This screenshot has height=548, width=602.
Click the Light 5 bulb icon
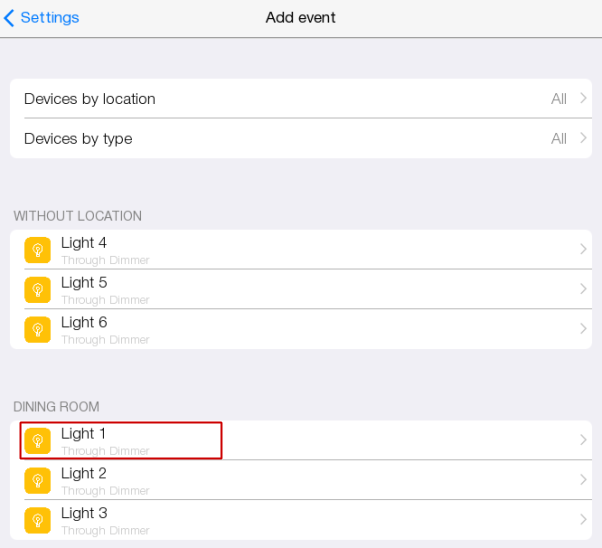37,290
